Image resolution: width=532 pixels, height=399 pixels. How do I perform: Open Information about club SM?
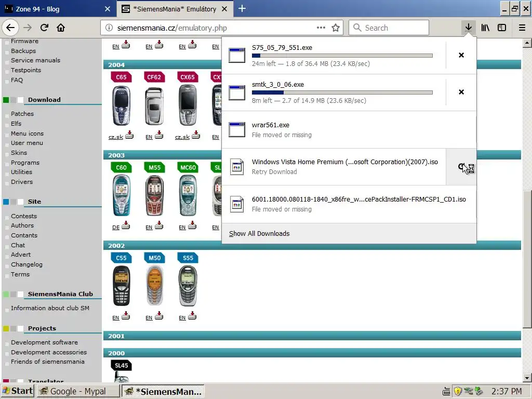50,308
